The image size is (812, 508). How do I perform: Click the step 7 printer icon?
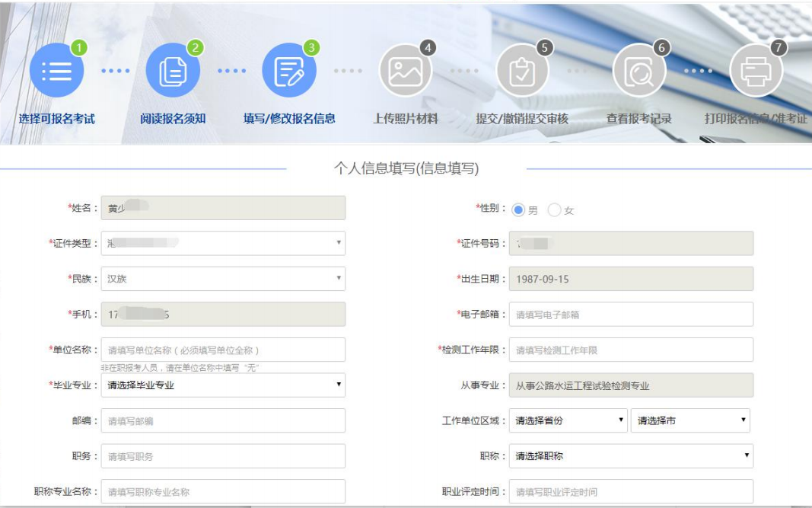pyautogui.click(x=756, y=71)
